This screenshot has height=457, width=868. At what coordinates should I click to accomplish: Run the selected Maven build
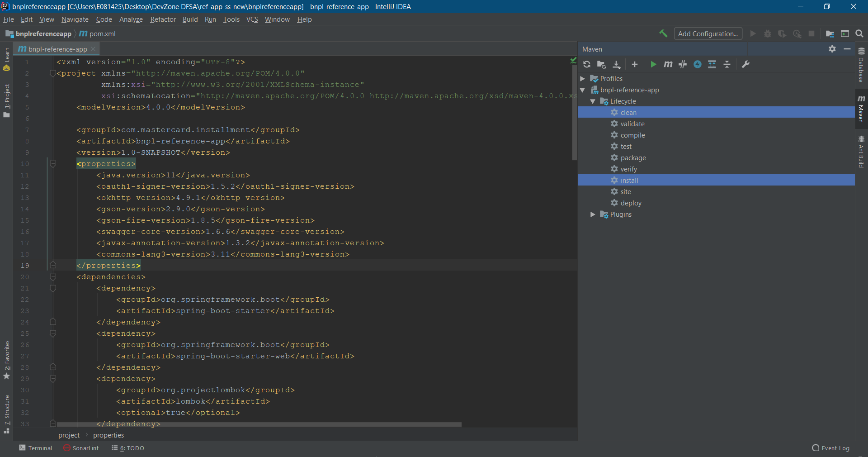point(653,64)
